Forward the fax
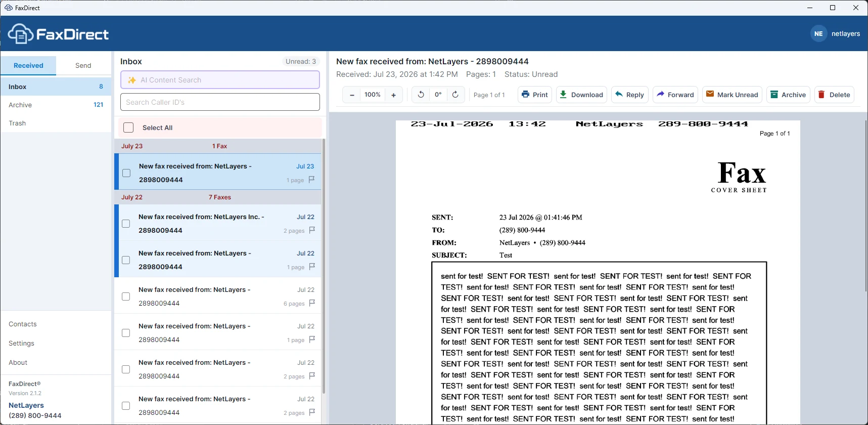The width and height of the screenshot is (868, 425). click(x=675, y=95)
